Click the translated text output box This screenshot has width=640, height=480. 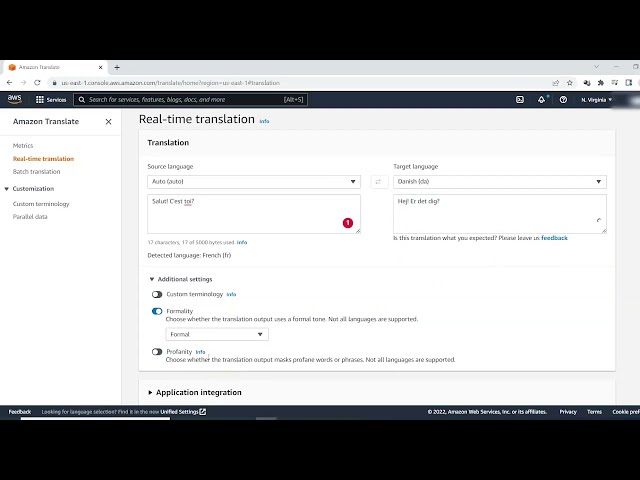click(x=500, y=214)
